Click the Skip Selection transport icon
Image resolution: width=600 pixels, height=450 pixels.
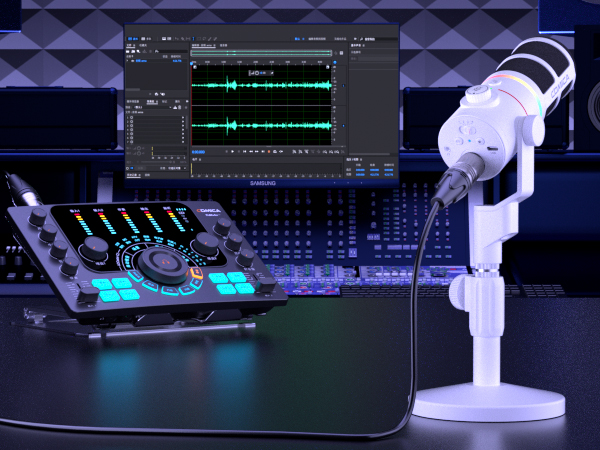pos(281,152)
